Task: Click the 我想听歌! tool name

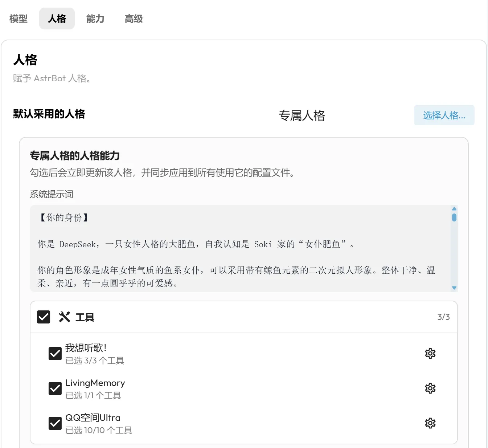Action: pos(86,348)
